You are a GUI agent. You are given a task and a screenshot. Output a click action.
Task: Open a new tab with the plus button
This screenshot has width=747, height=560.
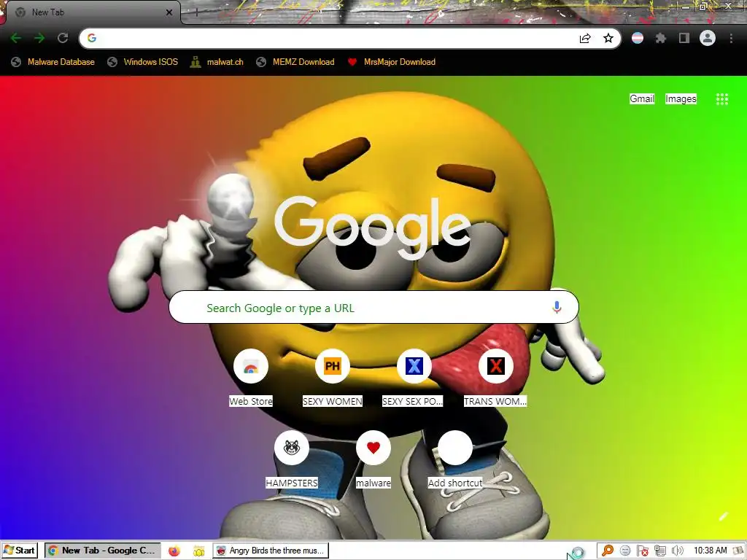pyautogui.click(x=196, y=13)
